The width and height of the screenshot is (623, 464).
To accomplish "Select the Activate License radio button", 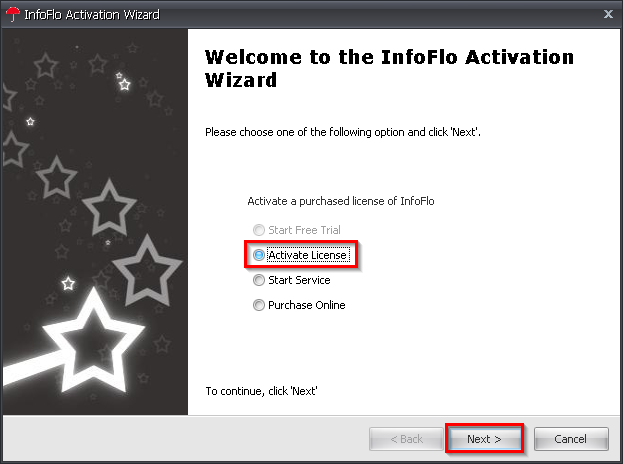I will tap(259, 255).
